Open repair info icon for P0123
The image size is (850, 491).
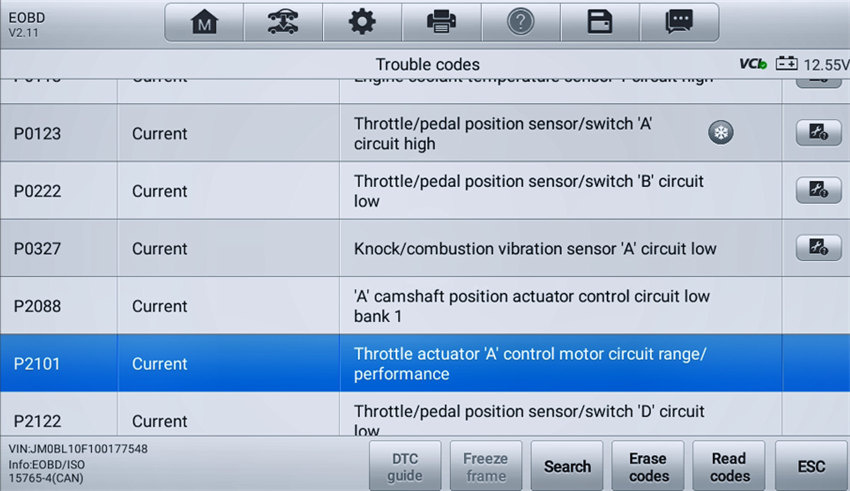(819, 132)
